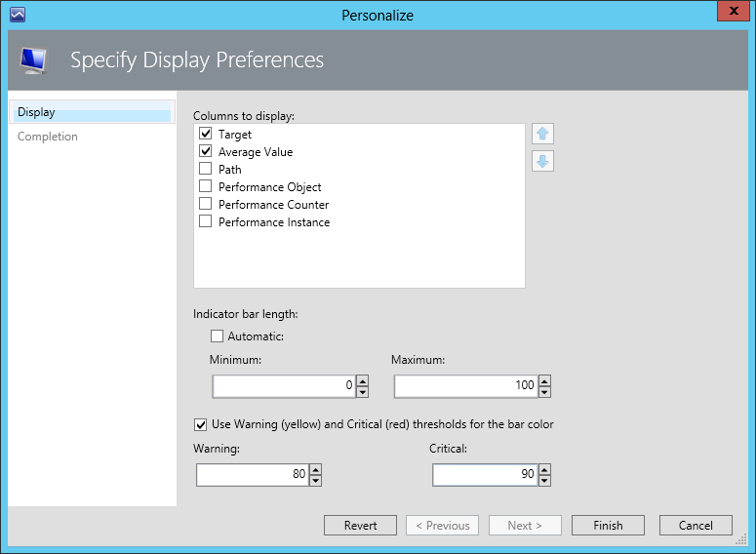
Task: Click Finish to apply preferences
Action: click(x=608, y=525)
